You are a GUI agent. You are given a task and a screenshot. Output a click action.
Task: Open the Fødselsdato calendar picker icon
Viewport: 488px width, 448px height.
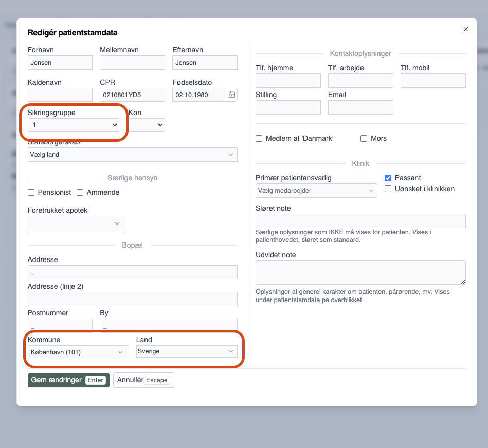point(232,95)
